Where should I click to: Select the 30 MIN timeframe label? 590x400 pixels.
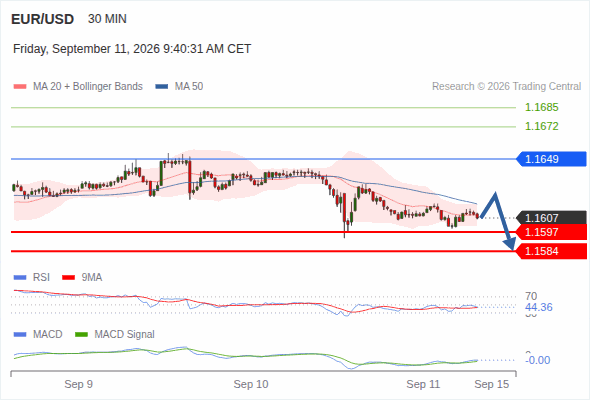107,18
